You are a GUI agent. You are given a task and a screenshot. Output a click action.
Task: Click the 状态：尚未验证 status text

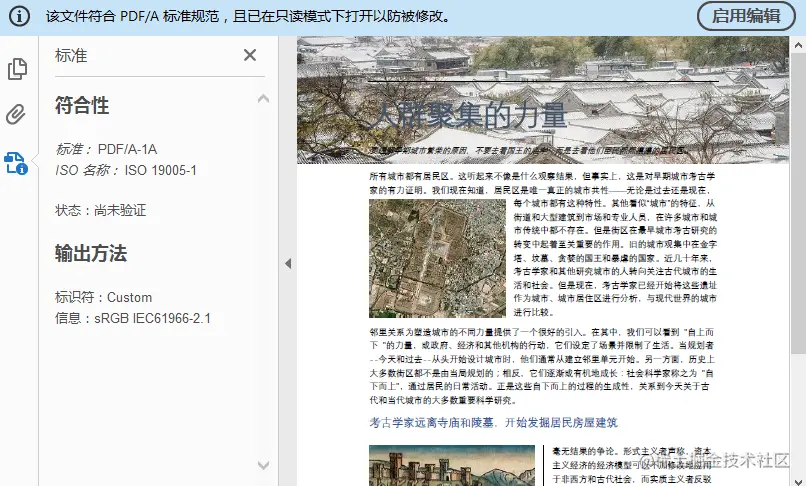101,210
